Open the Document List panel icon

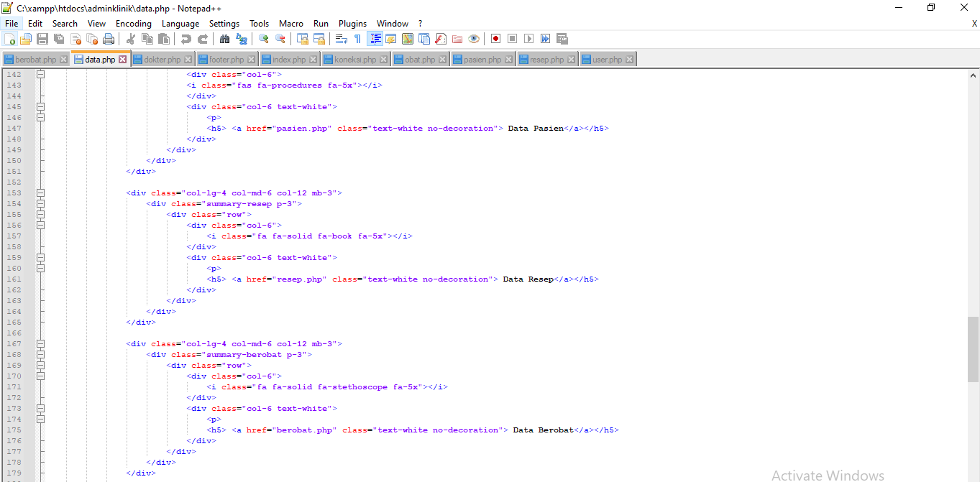424,39
